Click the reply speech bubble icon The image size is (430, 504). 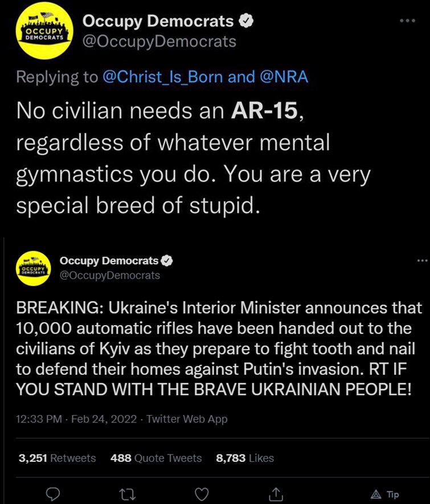[x=53, y=494]
